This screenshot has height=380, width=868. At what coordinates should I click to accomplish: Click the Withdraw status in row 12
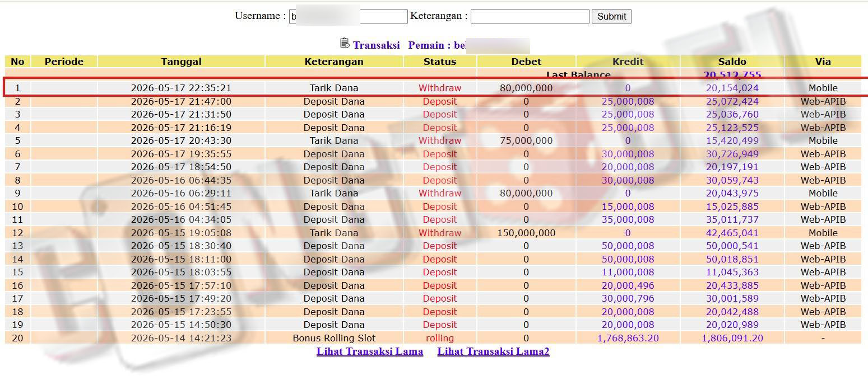click(x=440, y=233)
